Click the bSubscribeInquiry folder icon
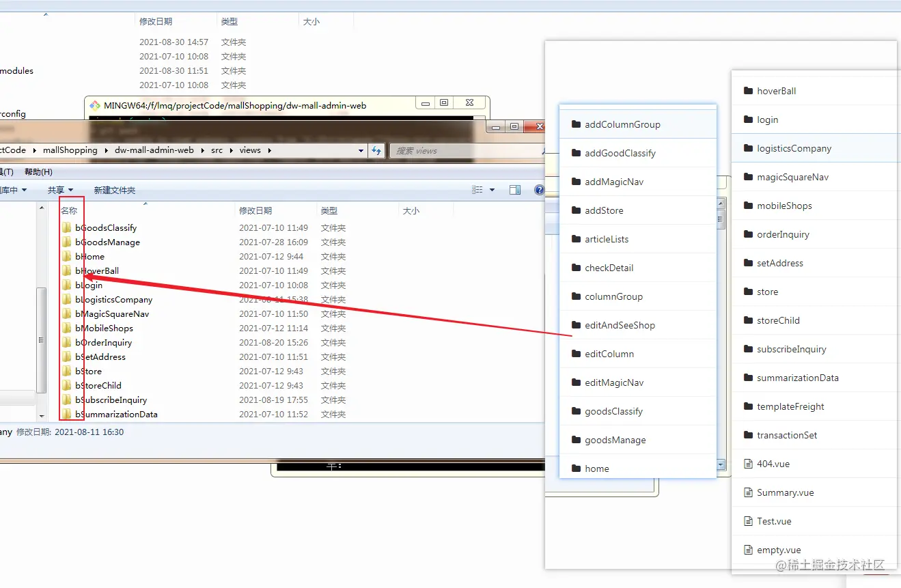The image size is (901, 588). tap(66, 400)
